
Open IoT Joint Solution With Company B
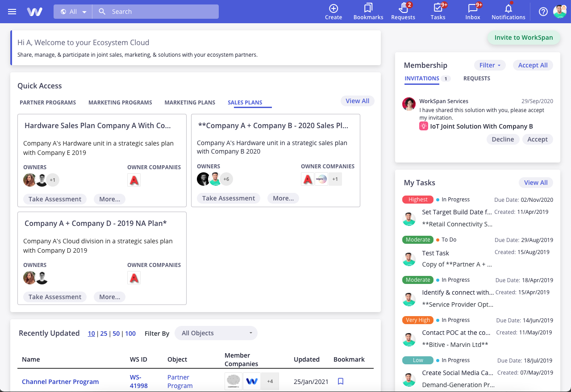pos(481,126)
